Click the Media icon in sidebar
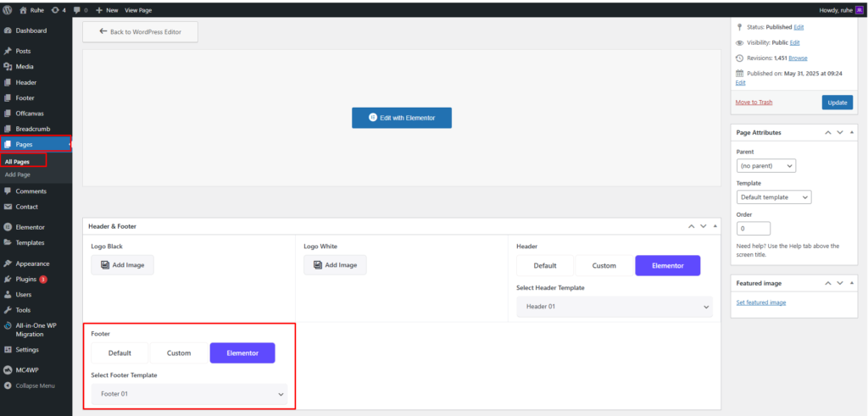This screenshot has height=416, width=868. pyautogui.click(x=8, y=67)
